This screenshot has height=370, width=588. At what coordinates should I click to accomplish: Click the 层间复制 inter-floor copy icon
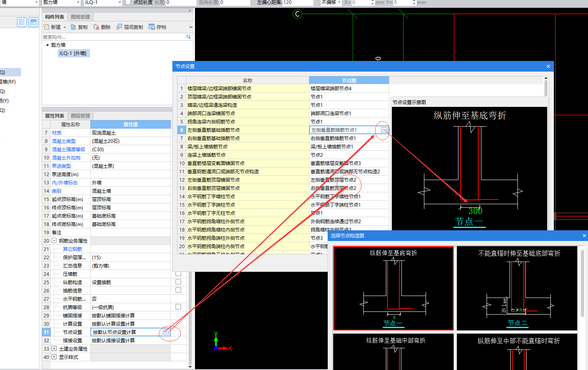(x=119, y=27)
